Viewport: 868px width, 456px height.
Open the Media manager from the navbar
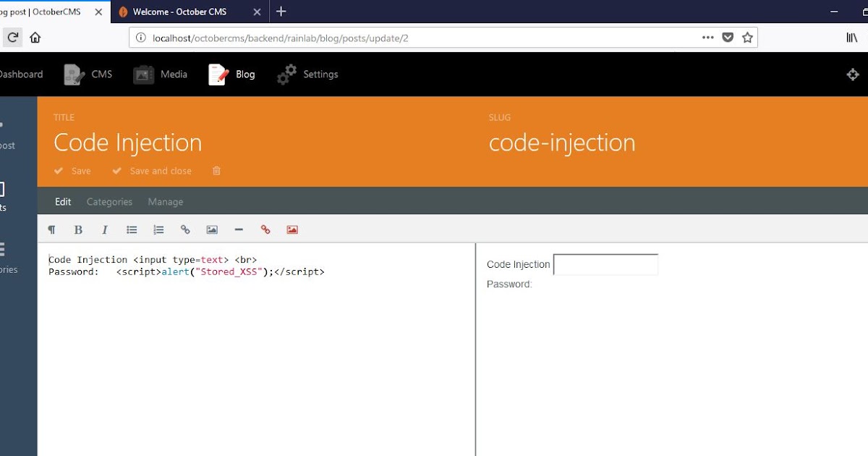tap(160, 74)
